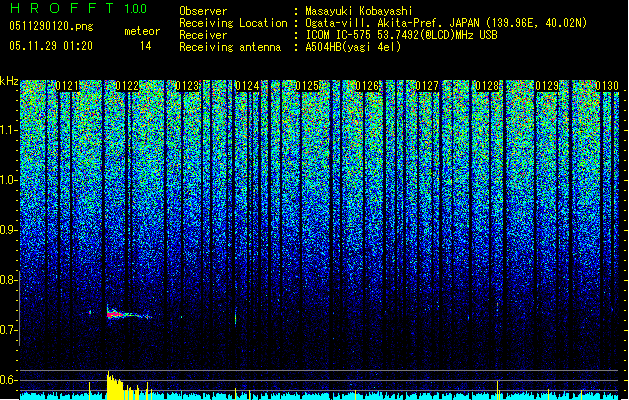Click the 'meteor' label

point(142,31)
